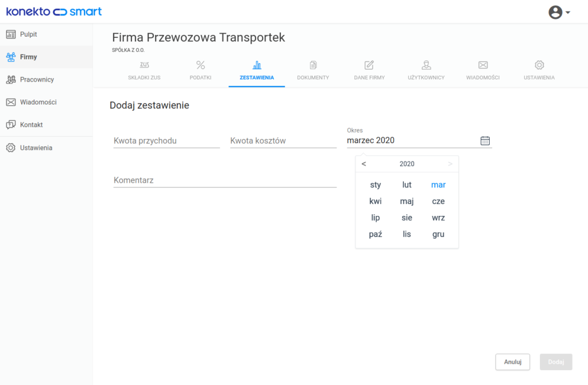This screenshot has height=385, width=588.
Task: Go to previous year in month picker
Action: pyautogui.click(x=363, y=164)
